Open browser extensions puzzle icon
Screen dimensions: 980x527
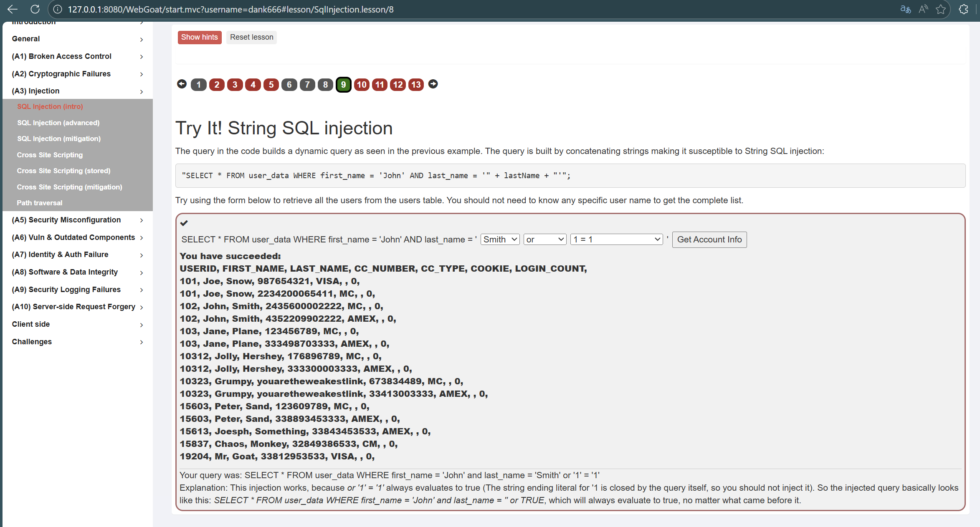tap(964, 9)
